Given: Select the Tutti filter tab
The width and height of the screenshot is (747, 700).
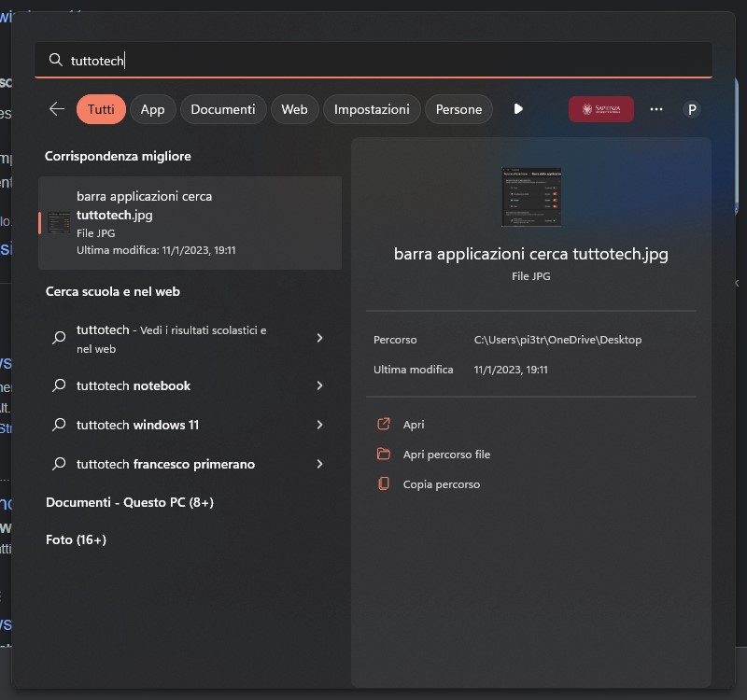Looking at the screenshot, I should click(101, 109).
